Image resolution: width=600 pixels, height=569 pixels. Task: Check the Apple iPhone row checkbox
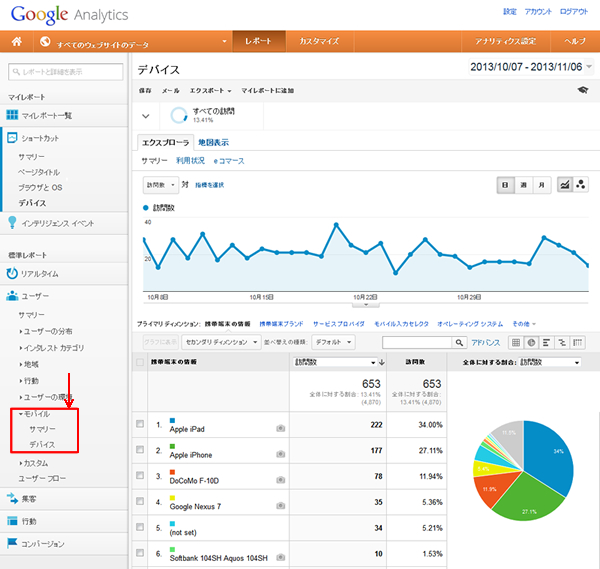click(140, 449)
